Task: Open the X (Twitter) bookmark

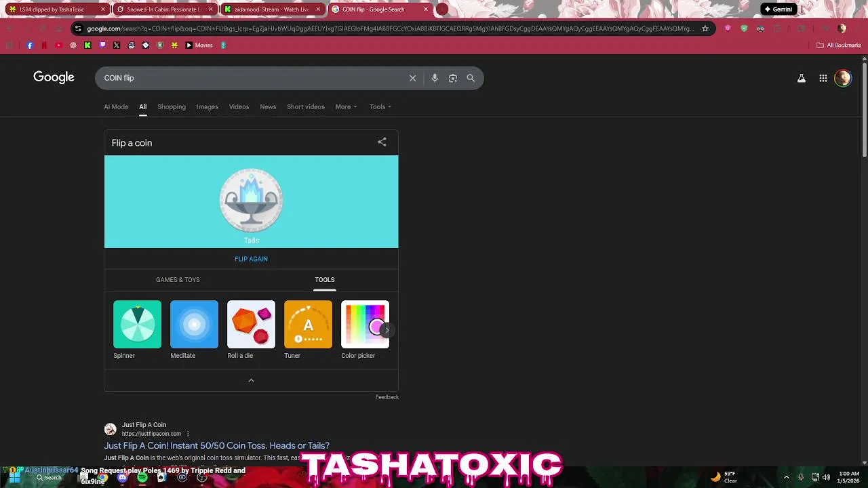Action: 117,45
